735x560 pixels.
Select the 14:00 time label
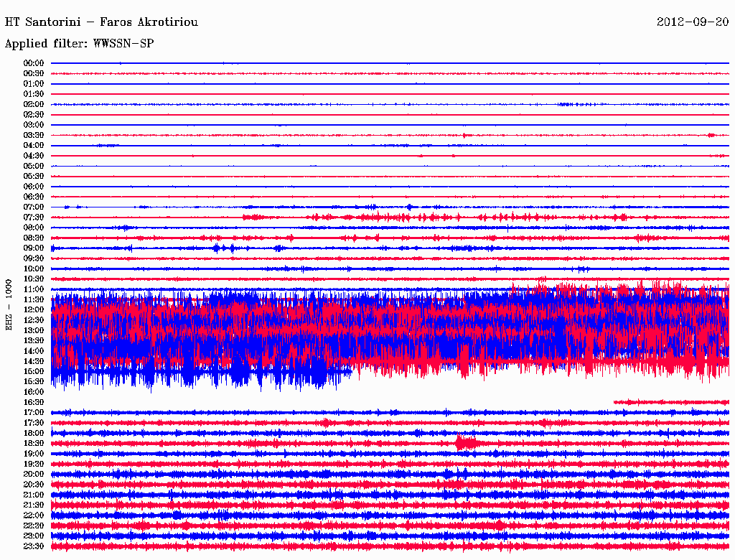[34, 351]
